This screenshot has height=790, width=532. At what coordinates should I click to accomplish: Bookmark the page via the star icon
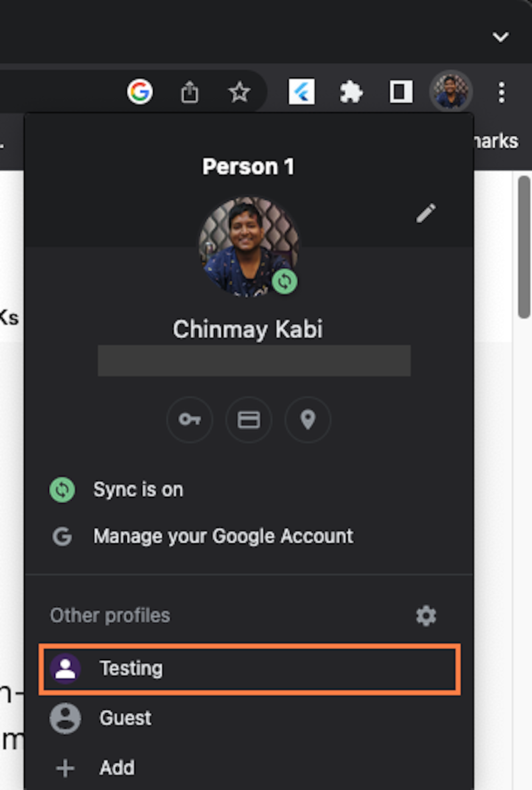[239, 92]
